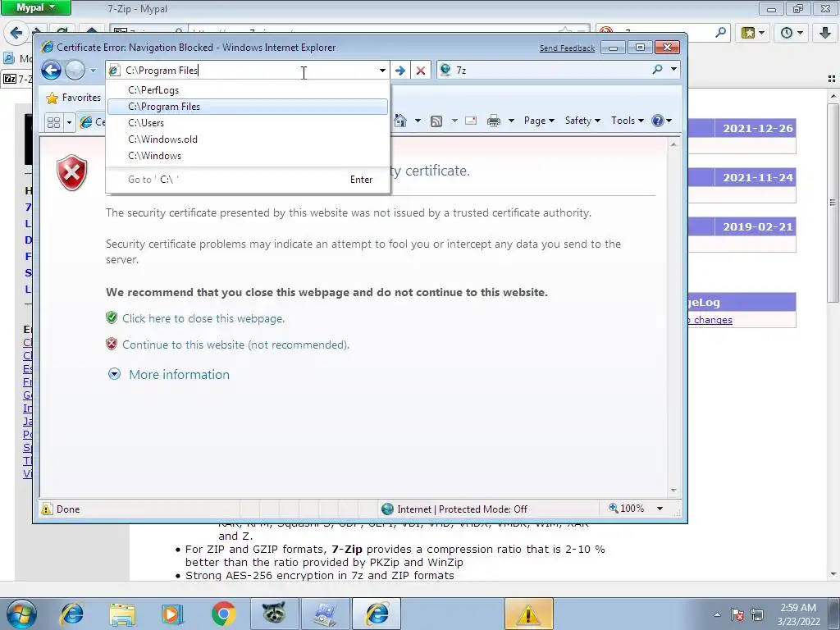The height and width of the screenshot is (630, 840).
Task: Click the IE page scrollbar down arrow
Action: click(674, 491)
